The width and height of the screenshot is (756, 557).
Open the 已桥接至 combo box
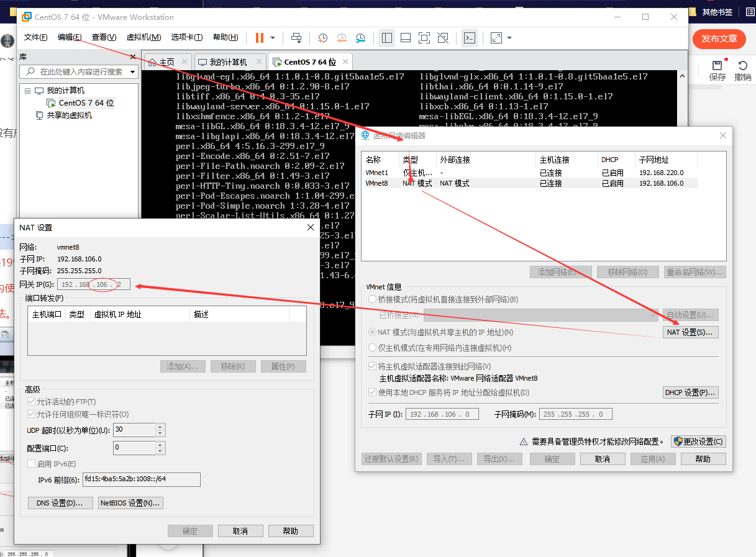click(540, 315)
